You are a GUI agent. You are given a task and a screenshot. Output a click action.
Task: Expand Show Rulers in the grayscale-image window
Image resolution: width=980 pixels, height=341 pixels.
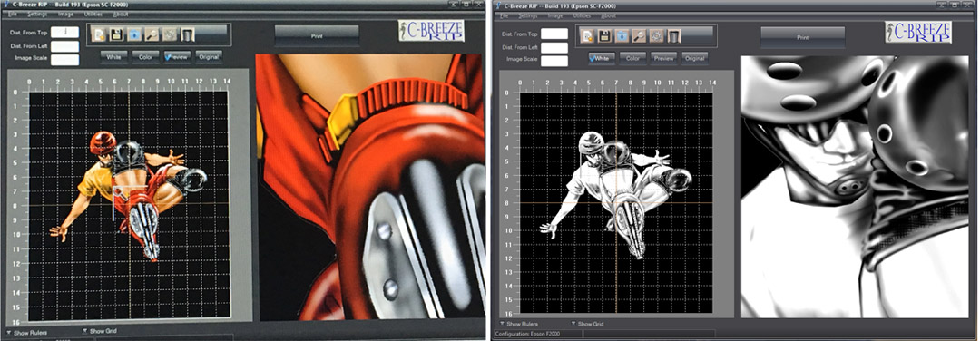coord(520,324)
